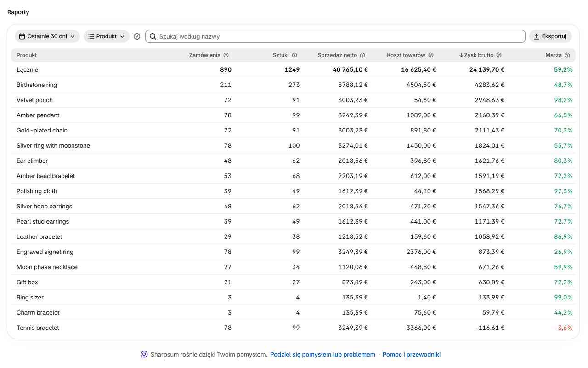Click the Eksportuj button

coord(550,36)
